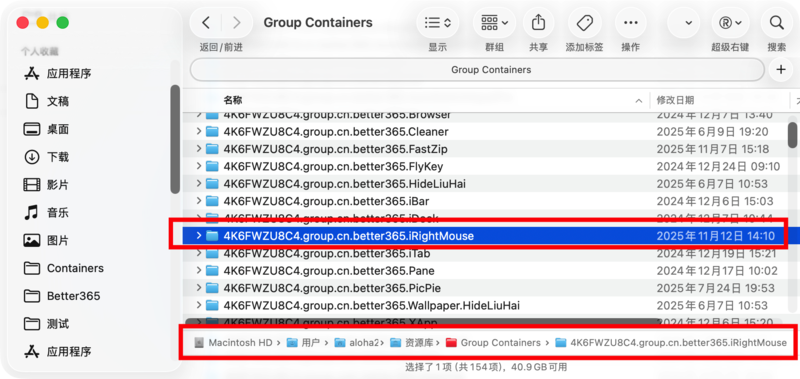
Task: Open 应用程序 at the sidebar bottom
Action: [69, 351]
